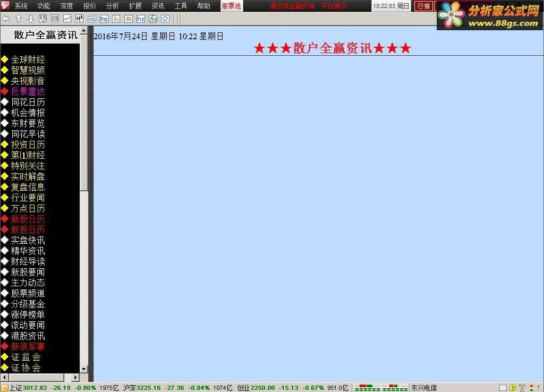The image size is (544, 392).
Task: Open 涨停榜单 in the sidebar
Action: pyautogui.click(x=28, y=314)
